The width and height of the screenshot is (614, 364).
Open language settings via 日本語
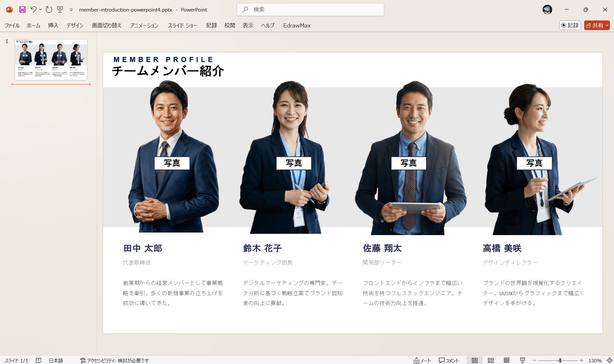pos(56,360)
